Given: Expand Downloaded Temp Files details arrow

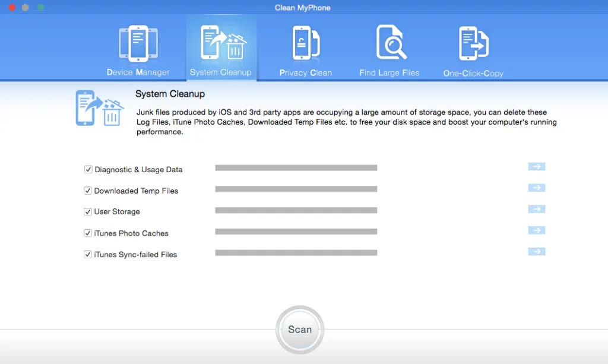Looking at the screenshot, I should tap(537, 188).
